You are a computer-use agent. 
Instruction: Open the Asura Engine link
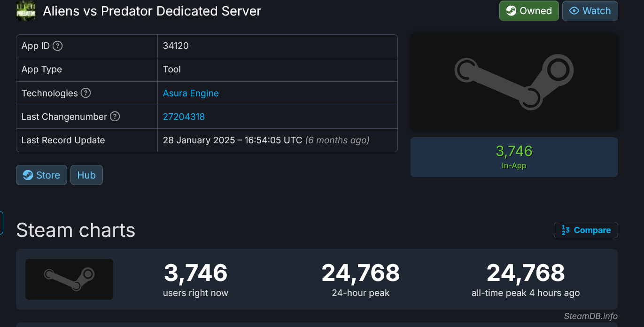[x=191, y=93]
